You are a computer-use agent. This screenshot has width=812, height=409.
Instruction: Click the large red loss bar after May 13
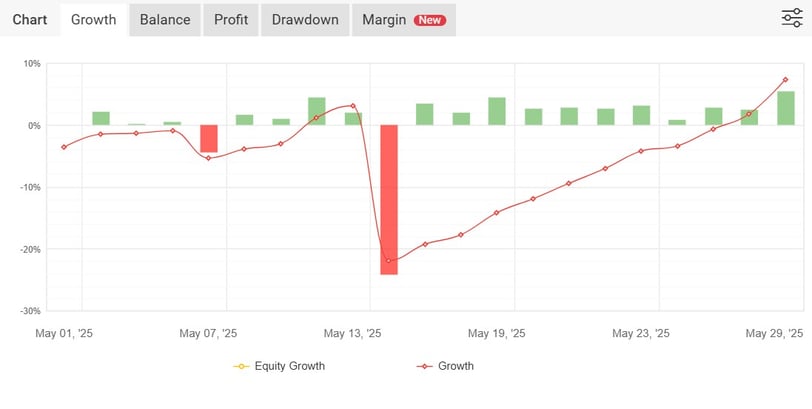coord(389,200)
